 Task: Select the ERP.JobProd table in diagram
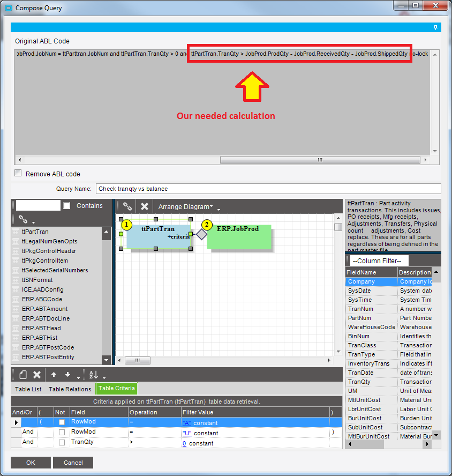(239, 237)
